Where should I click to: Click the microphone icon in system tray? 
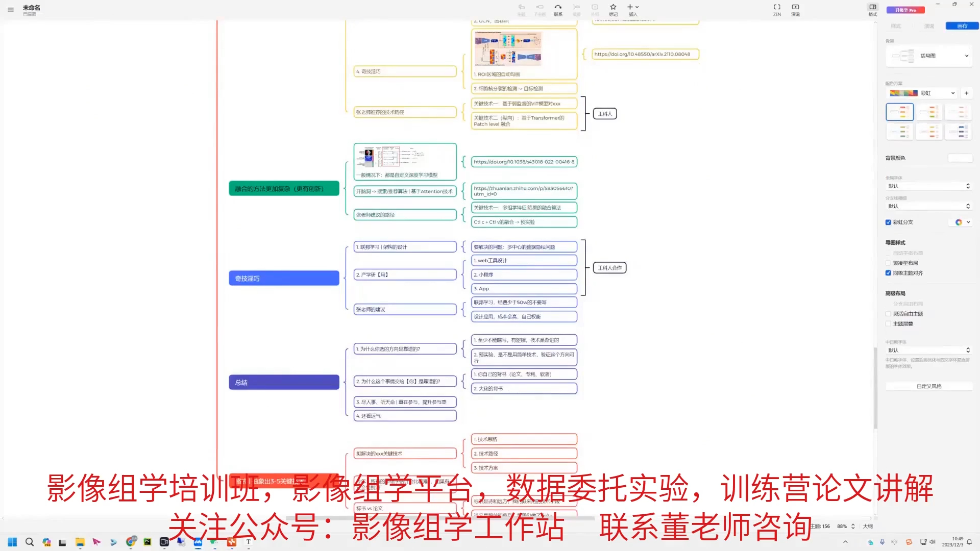click(882, 542)
